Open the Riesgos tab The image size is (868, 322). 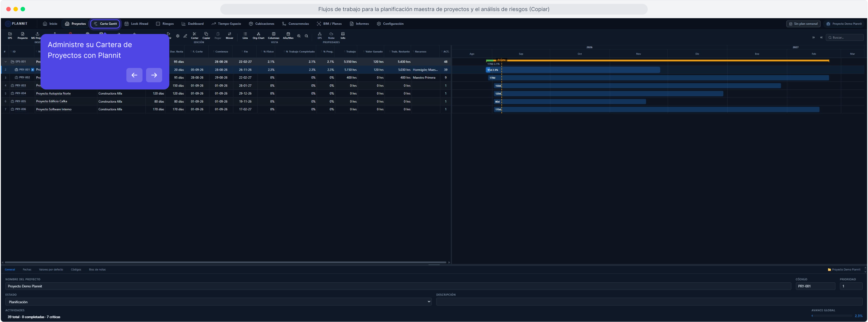click(x=165, y=24)
